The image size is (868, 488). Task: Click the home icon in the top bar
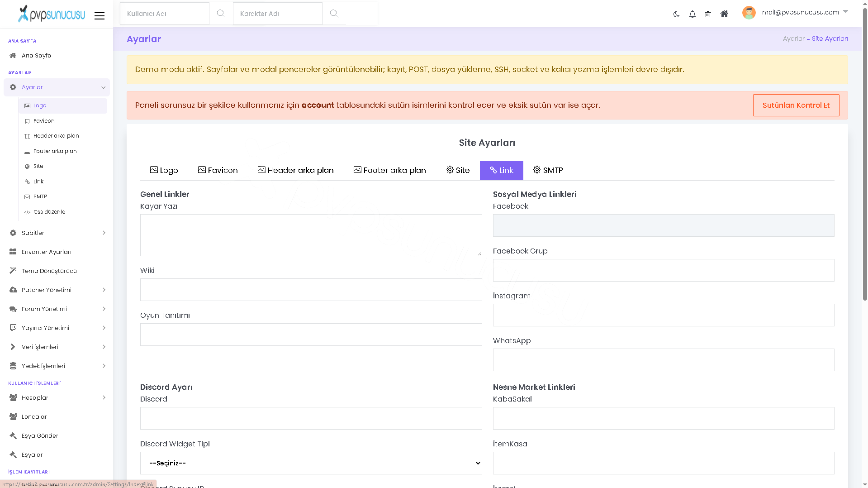coord(724,14)
